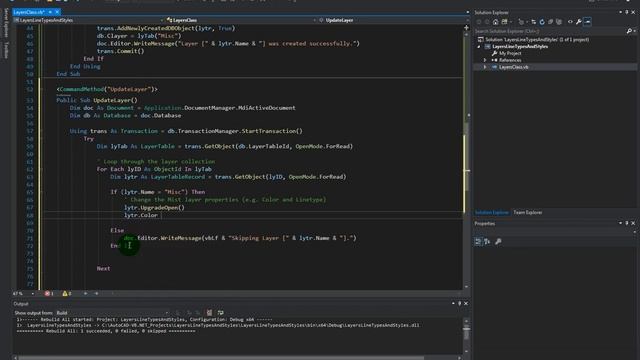Switch to the Team Explorer tab

528,212
